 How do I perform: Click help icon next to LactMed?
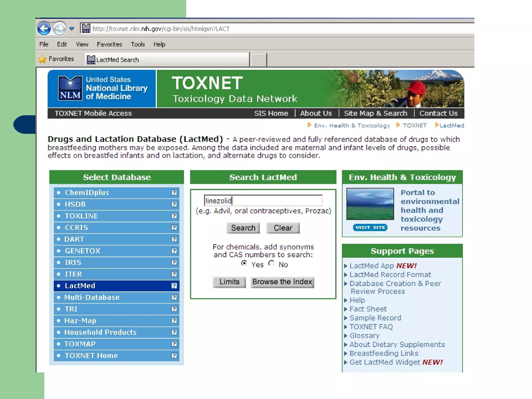pyautogui.click(x=174, y=286)
